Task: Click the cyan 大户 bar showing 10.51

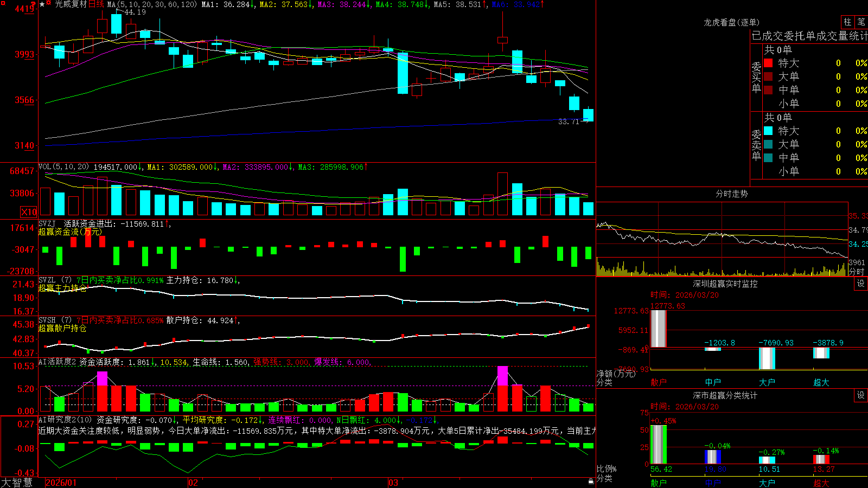Action: coord(767,460)
